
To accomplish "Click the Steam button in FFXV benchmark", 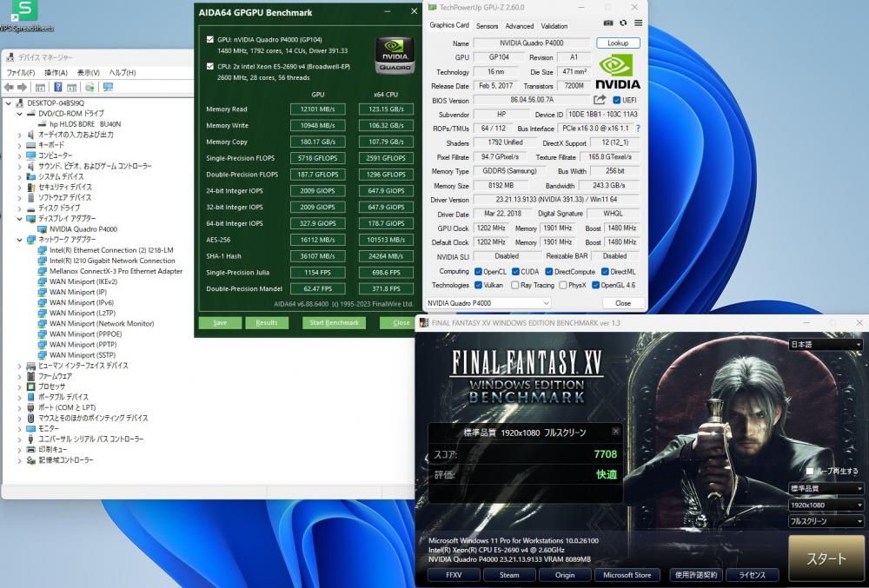I will point(509,575).
